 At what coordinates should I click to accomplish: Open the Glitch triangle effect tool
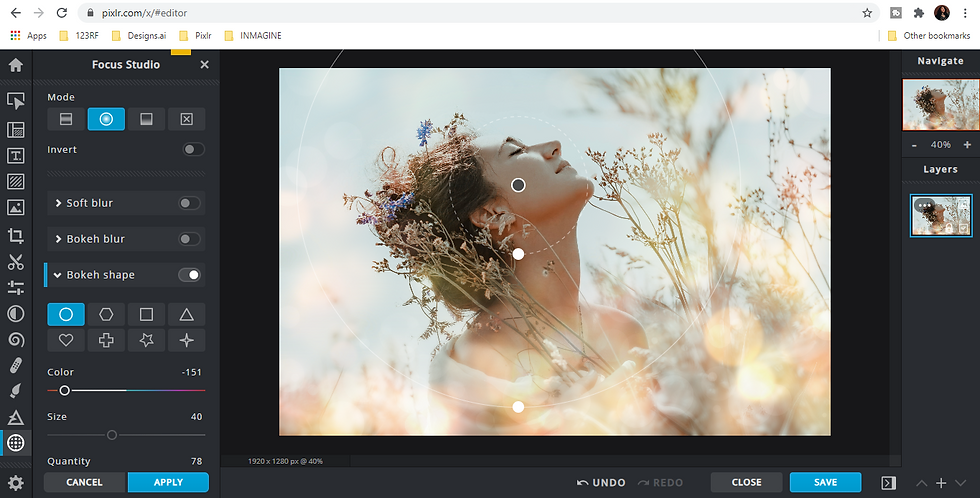coord(16,417)
